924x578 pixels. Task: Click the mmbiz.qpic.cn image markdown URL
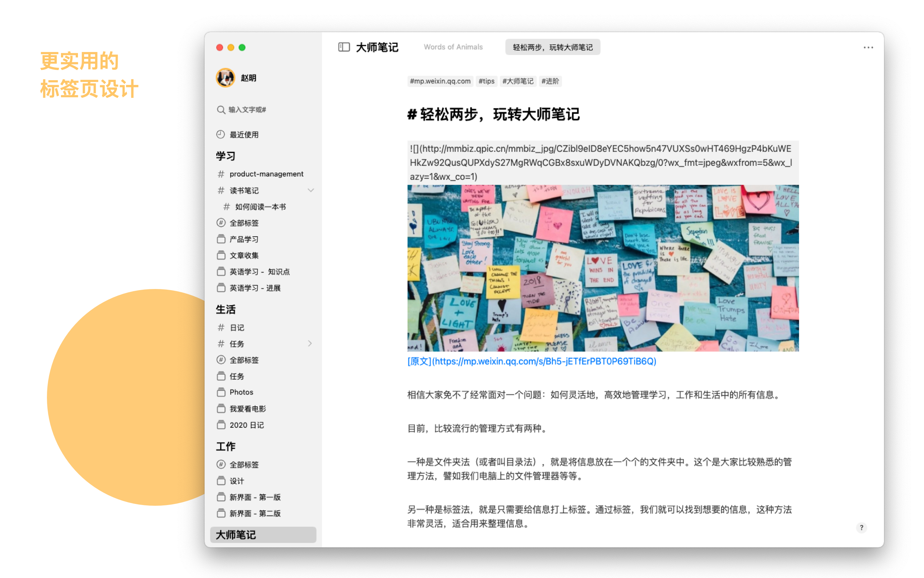click(x=603, y=163)
